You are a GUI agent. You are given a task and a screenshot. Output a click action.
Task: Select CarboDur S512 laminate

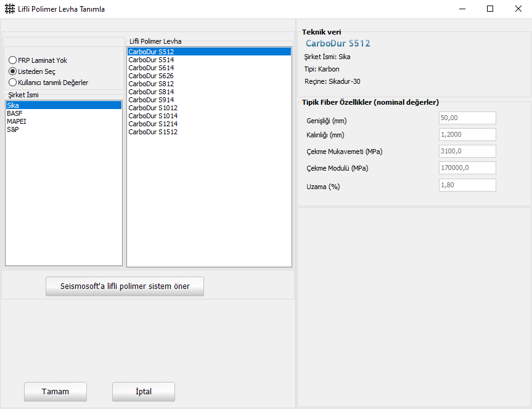coord(209,52)
